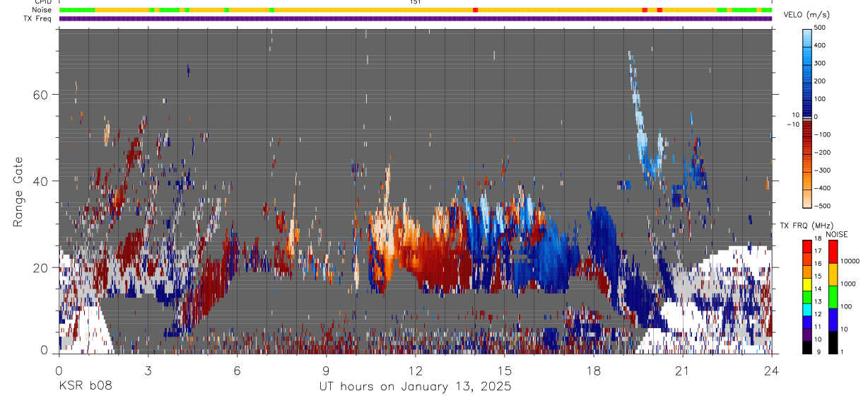Screen dimensions: 868x401
Task: Click hour 9 tick label on time axis
Action: pyautogui.click(x=326, y=370)
